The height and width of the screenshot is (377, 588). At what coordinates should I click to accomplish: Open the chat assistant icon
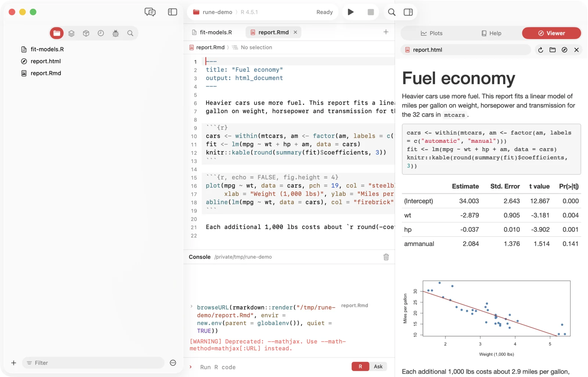[150, 12]
